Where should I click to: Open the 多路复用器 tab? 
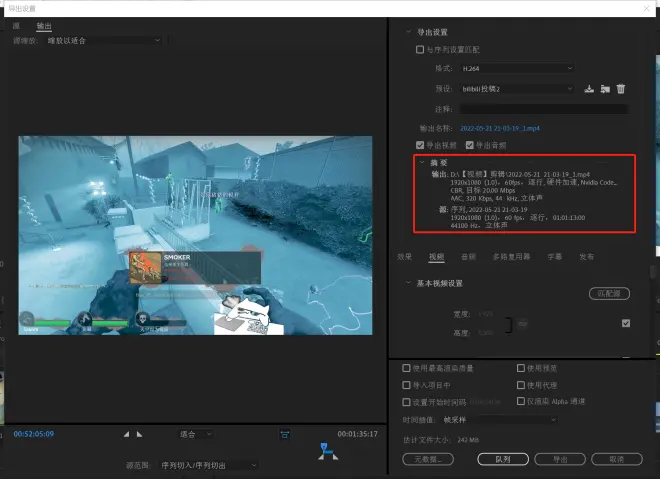click(511, 256)
